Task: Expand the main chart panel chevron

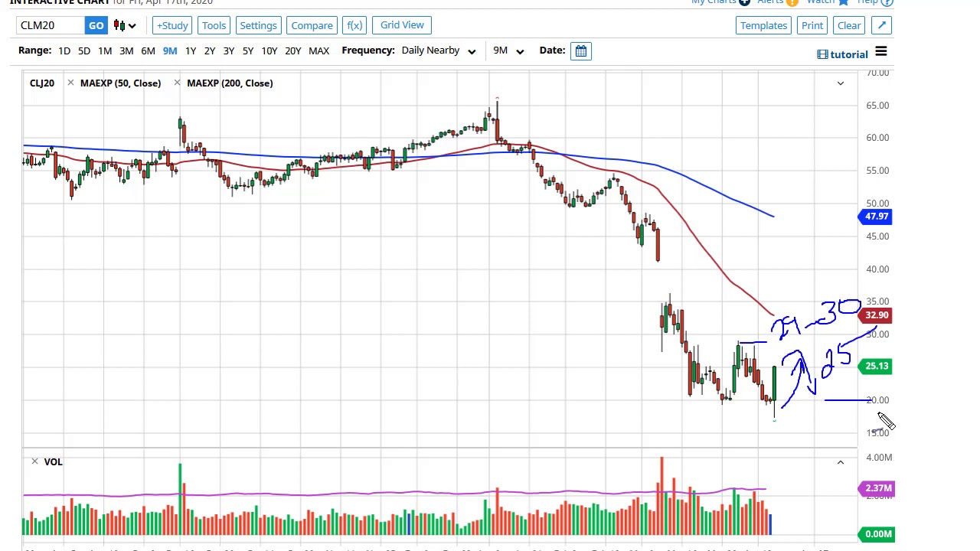Action: point(840,83)
